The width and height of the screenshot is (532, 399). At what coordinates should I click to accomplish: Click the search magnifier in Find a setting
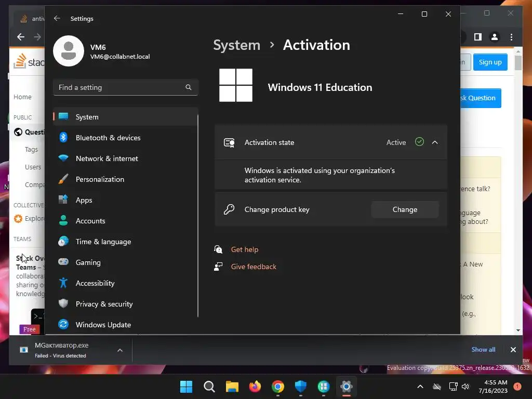[x=188, y=87]
